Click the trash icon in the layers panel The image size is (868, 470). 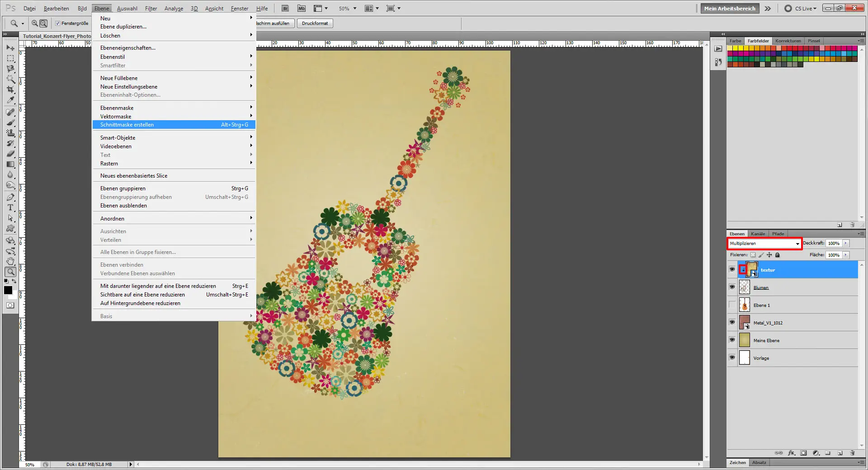tap(852, 453)
